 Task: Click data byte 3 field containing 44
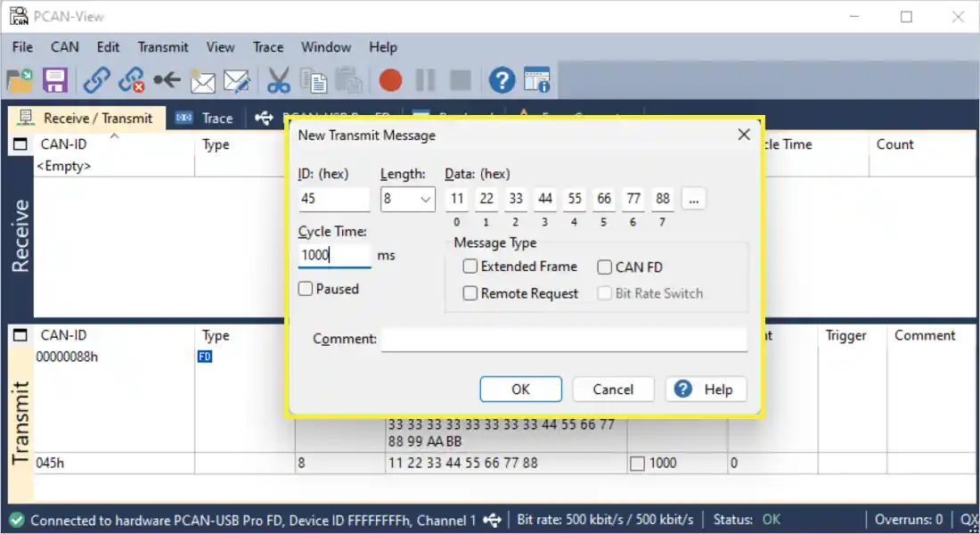(x=545, y=200)
